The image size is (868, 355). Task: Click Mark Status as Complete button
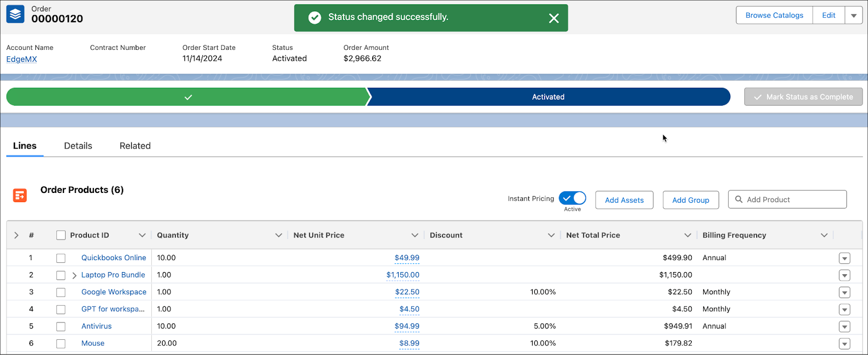tap(803, 97)
